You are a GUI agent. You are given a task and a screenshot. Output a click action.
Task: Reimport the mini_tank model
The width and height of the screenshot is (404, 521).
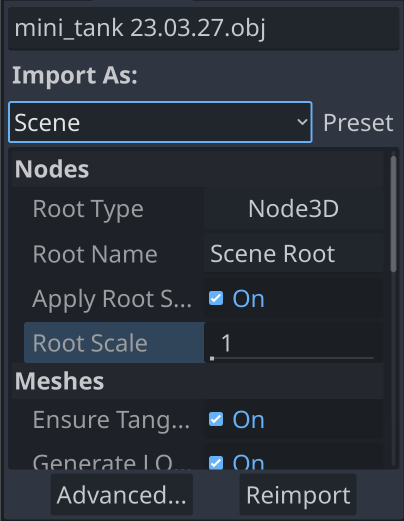(x=298, y=495)
